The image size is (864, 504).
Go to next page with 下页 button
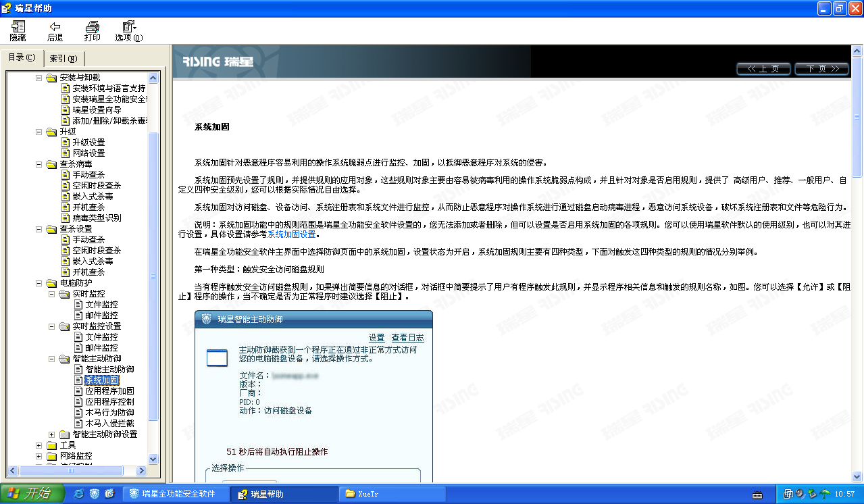pos(821,68)
